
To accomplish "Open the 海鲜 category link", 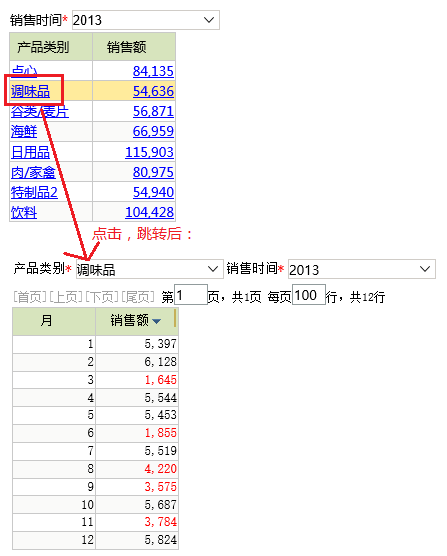I will coord(24,132).
